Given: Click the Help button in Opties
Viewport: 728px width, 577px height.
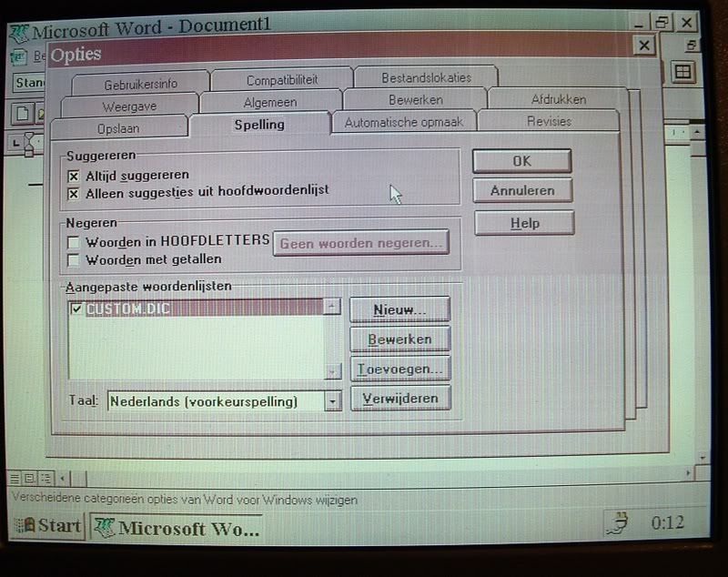Looking at the screenshot, I should coord(524,223).
